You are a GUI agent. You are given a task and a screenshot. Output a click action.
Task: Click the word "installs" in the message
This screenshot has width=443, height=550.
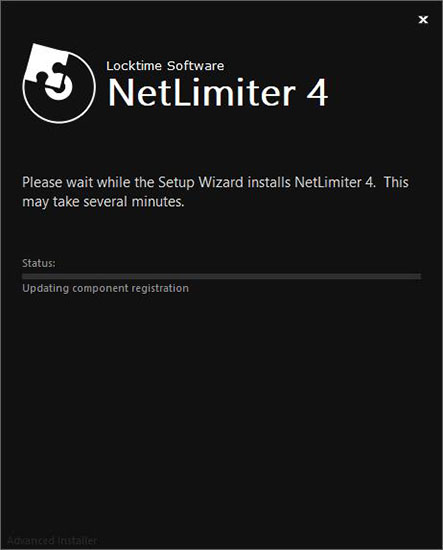pyautogui.click(x=269, y=182)
